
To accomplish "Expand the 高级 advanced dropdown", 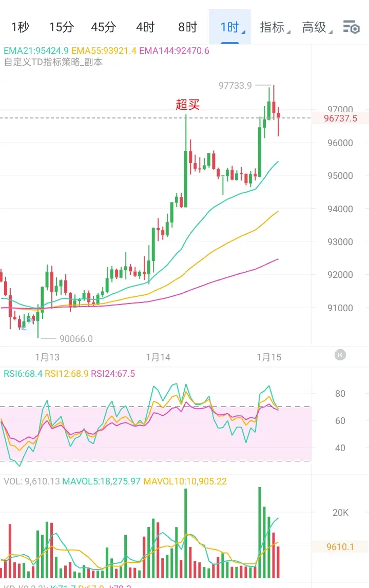I will click(x=317, y=27).
